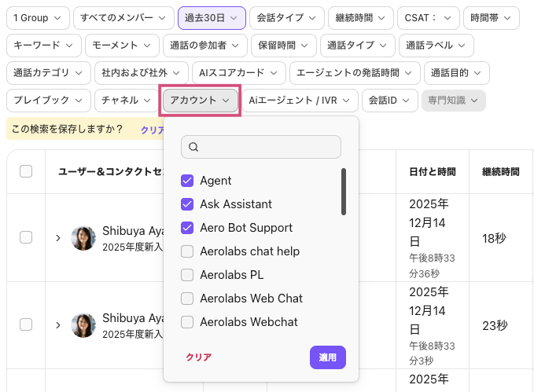Check the Aerolabs chat help option

[x=187, y=251]
